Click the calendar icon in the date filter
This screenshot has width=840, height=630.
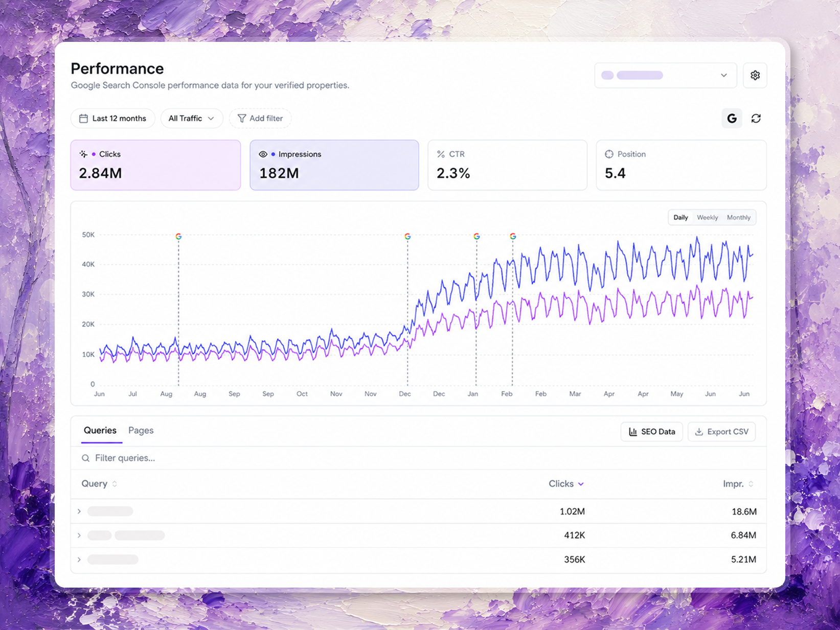tap(83, 119)
